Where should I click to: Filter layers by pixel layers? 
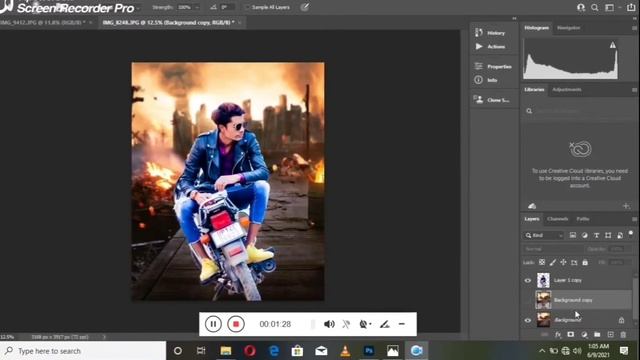click(x=573, y=235)
